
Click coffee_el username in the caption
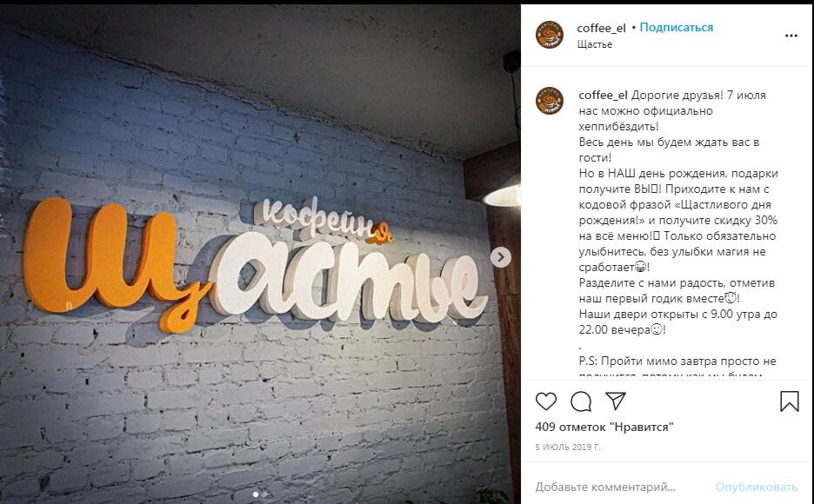click(603, 96)
